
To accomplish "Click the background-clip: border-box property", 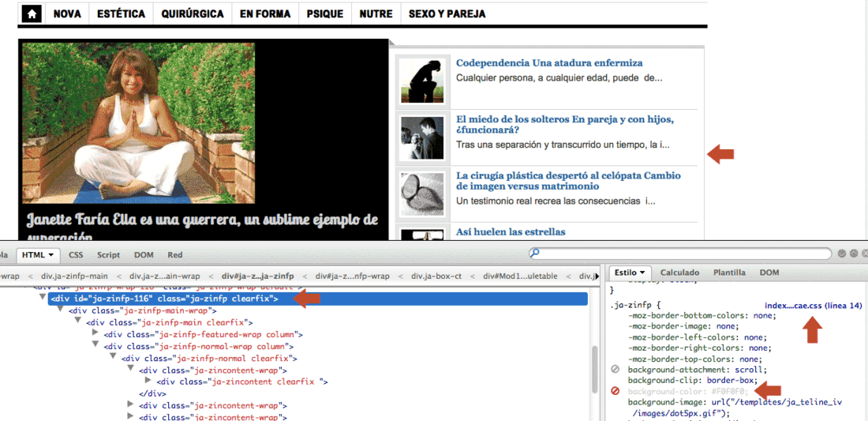I will (x=693, y=380).
